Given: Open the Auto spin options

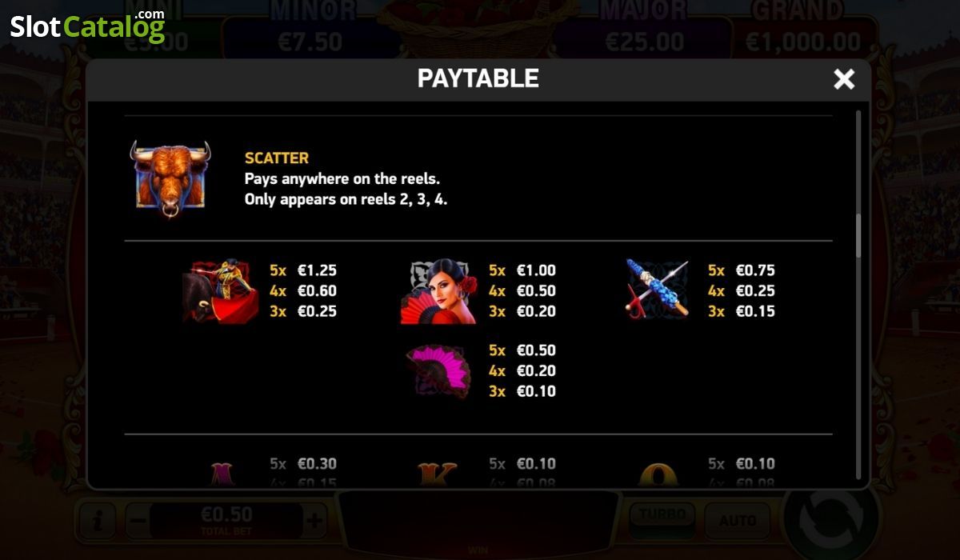Looking at the screenshot, I should click(x=738, y=520).
